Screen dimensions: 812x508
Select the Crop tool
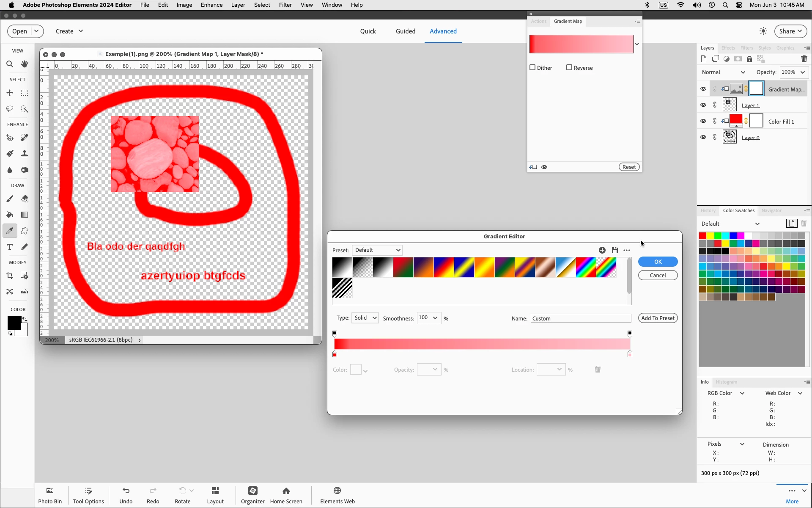(10, 276)
